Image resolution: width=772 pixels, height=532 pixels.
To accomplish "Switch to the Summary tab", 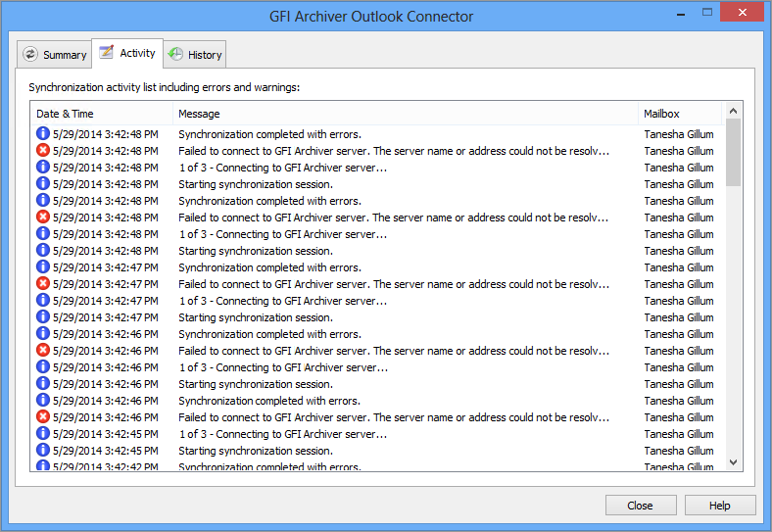I will [55, 55].
